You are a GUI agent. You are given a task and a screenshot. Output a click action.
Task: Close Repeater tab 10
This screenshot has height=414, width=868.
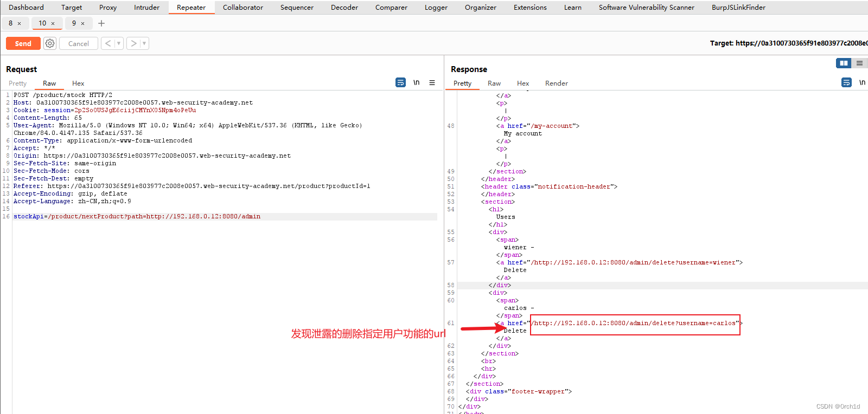[53, 23]
